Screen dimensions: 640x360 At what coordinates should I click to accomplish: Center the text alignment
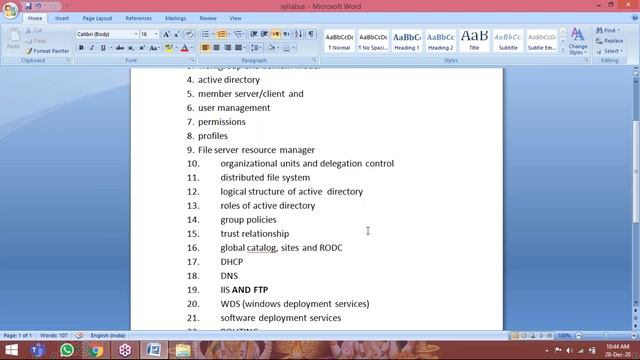coord(216,48)
